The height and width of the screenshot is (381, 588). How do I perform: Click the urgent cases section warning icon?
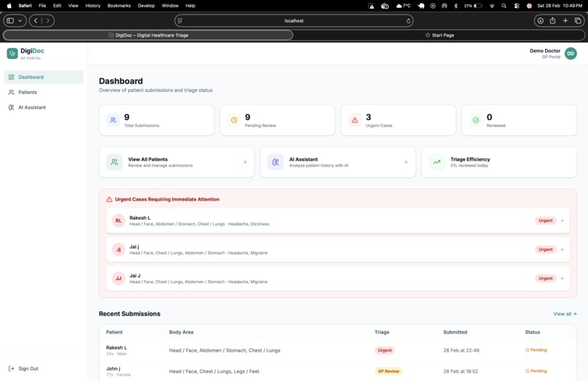[109, 199]
